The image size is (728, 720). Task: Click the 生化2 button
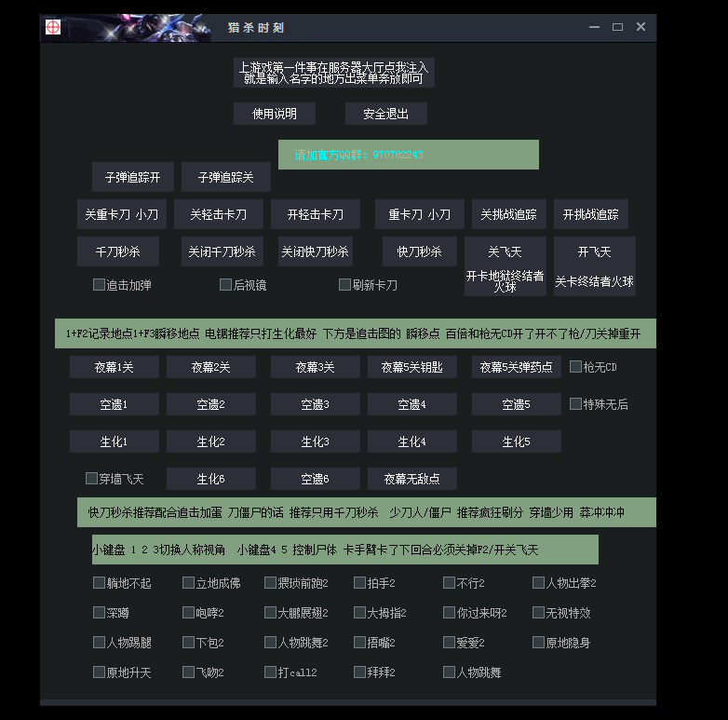[x=211, y=442]
